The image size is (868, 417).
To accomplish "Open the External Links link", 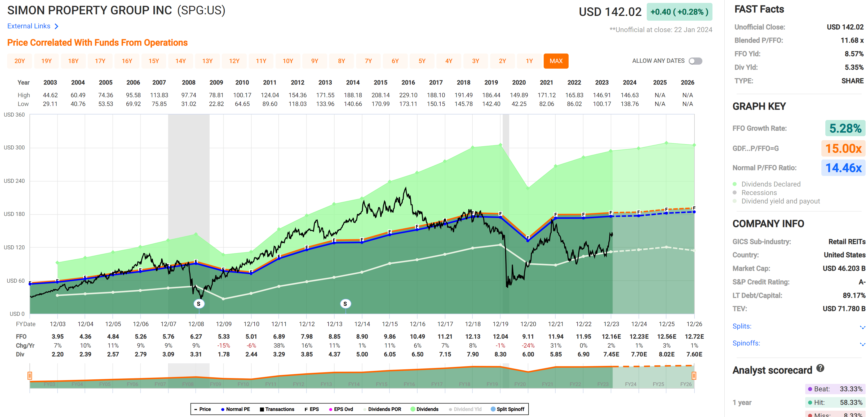I will pyautogui.click(x=29, y=26).
